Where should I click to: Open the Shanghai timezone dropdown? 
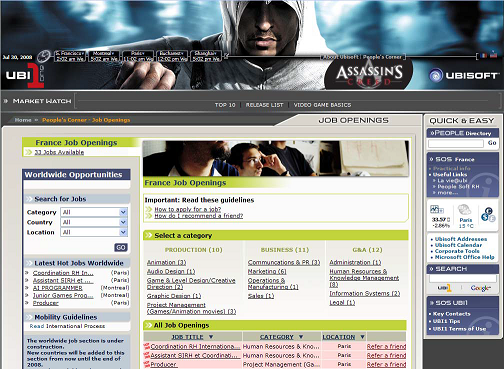click(x=206, y=53)
